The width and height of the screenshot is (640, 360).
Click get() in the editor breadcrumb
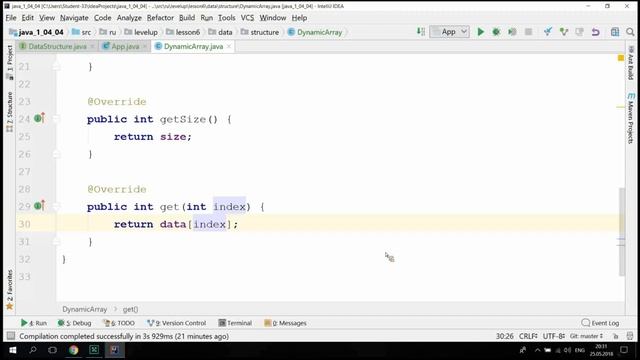click(130, 309)
